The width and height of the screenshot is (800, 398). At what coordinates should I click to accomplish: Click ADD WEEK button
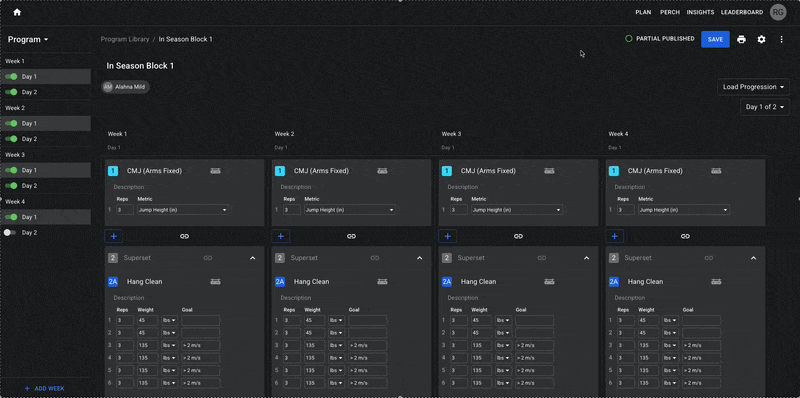[x=44, y=388]
